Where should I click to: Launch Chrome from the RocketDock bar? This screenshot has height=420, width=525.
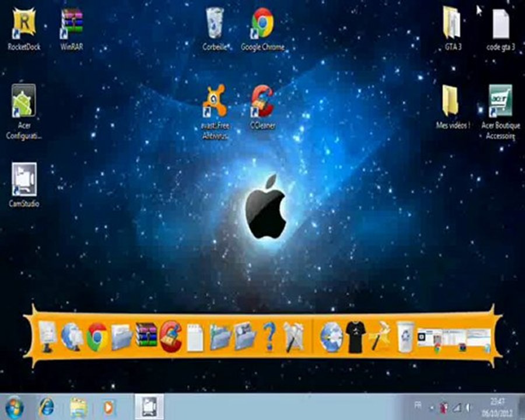click(x=97, y=337)
